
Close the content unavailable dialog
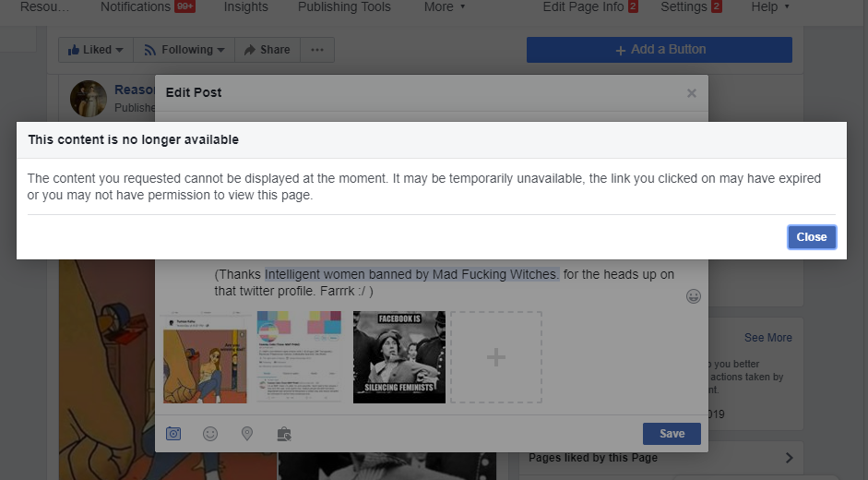[x=811, y=237]
